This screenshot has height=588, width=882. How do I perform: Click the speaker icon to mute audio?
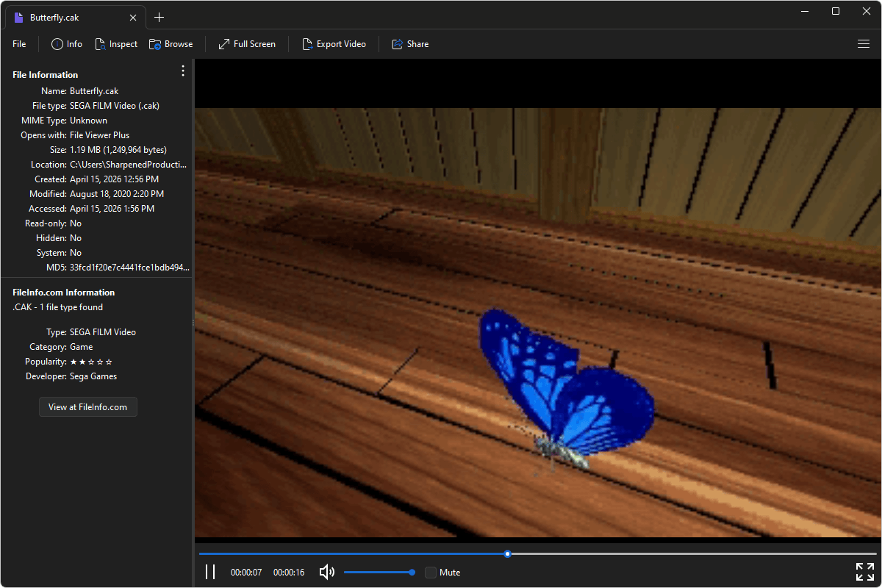pyautogui.click(x=326, y=572)
